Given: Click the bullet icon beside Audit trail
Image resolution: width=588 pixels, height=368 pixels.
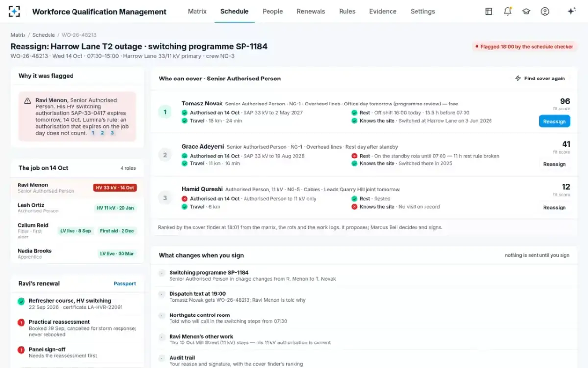Looking at the screenshot, I should [x=162, y=358].
